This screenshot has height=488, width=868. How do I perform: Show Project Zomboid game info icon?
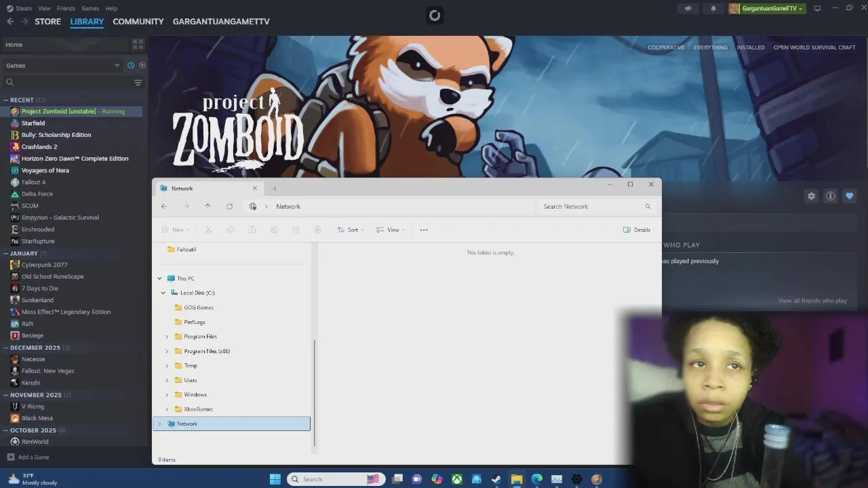(x=830, y=196)
